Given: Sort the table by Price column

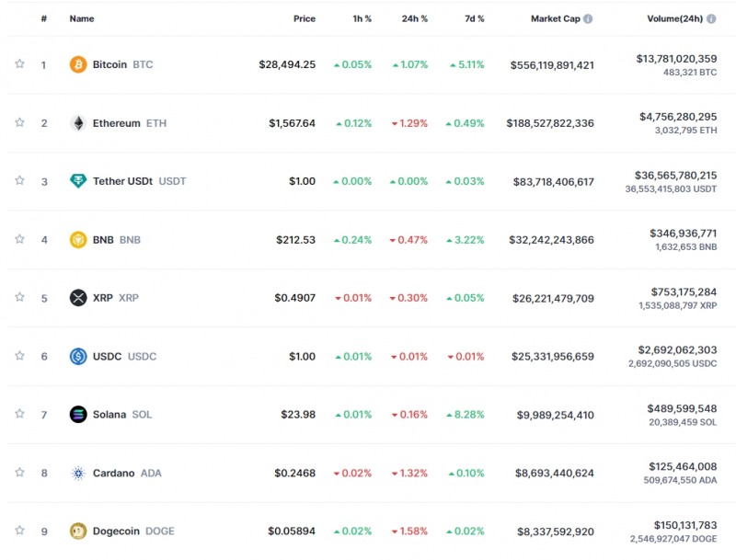Looking at the screenshot, I should click(304, 17).
